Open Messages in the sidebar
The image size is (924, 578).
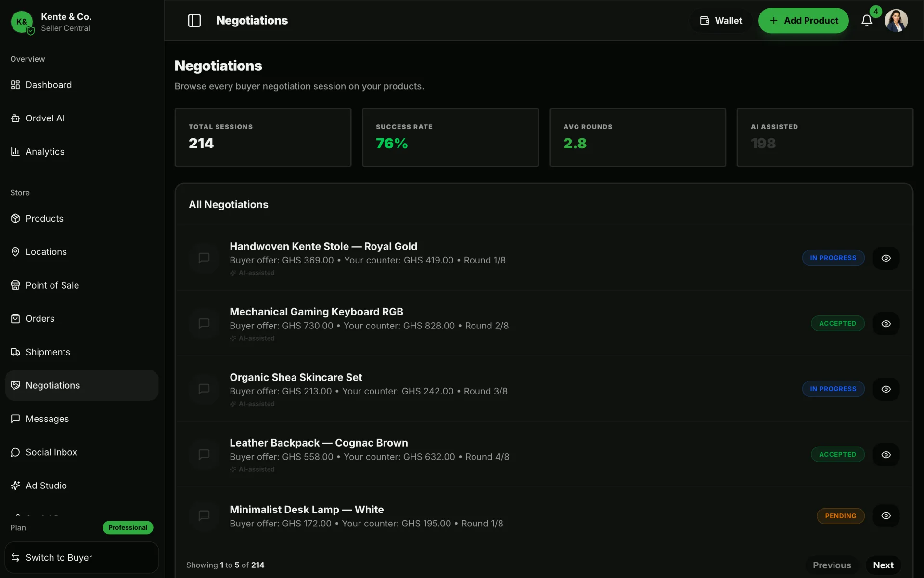(82, 419)
